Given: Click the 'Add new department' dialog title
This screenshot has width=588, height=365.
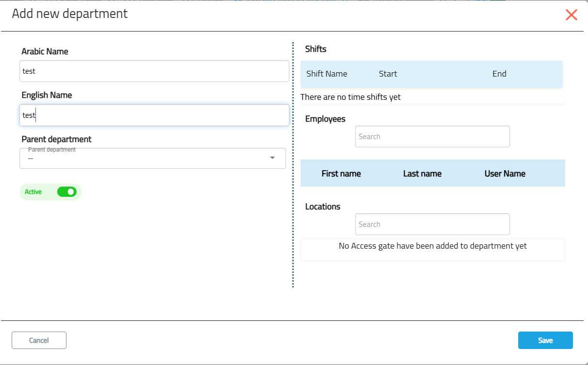Looking at the screenshot, I should click(70, 14).
